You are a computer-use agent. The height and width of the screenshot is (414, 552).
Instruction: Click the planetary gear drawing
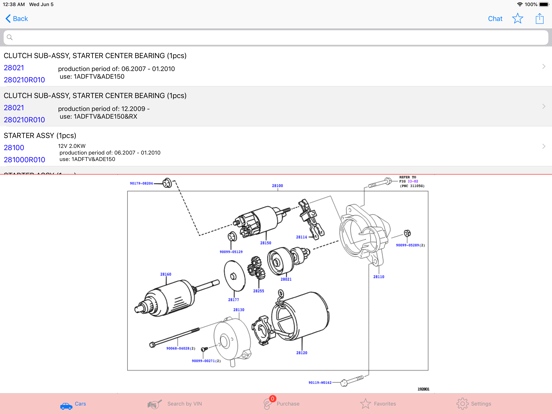tap(256, 269)
